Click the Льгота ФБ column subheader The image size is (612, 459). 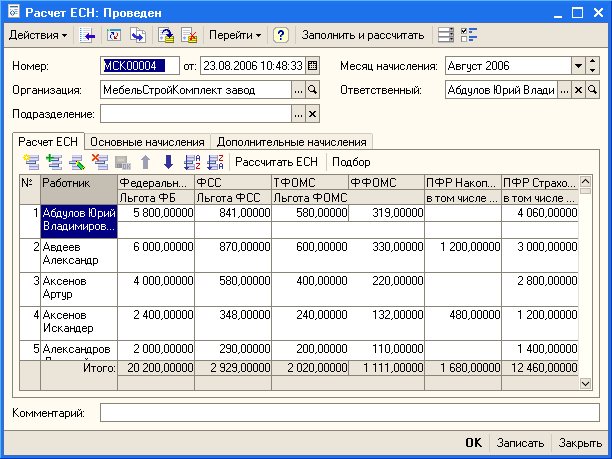click(x=156, y=197)
